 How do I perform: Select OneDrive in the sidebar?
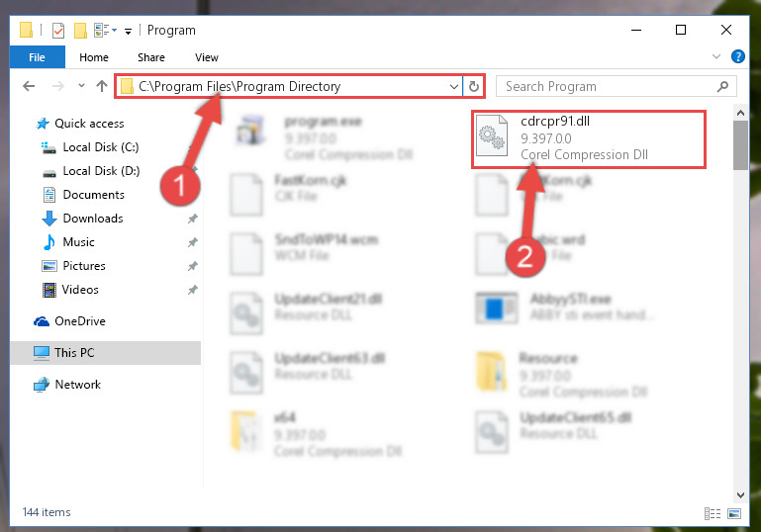tap(79, 321)
